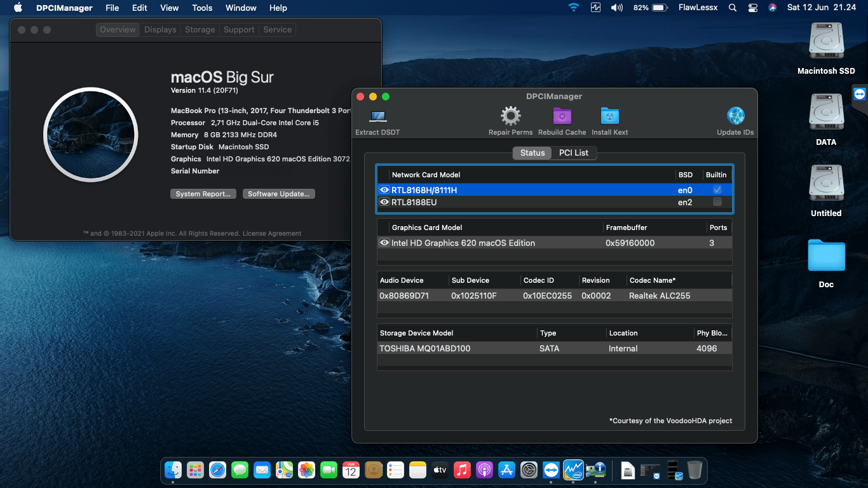Screen dimensions: 868x488
Task: Open Mail app in Dock
Action: click(x=262, y=470)
